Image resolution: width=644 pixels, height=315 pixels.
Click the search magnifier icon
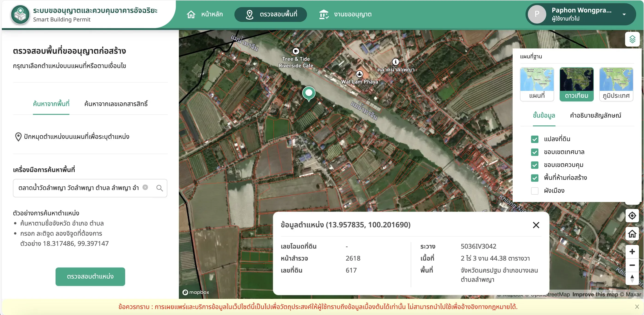tap(160, 188)
